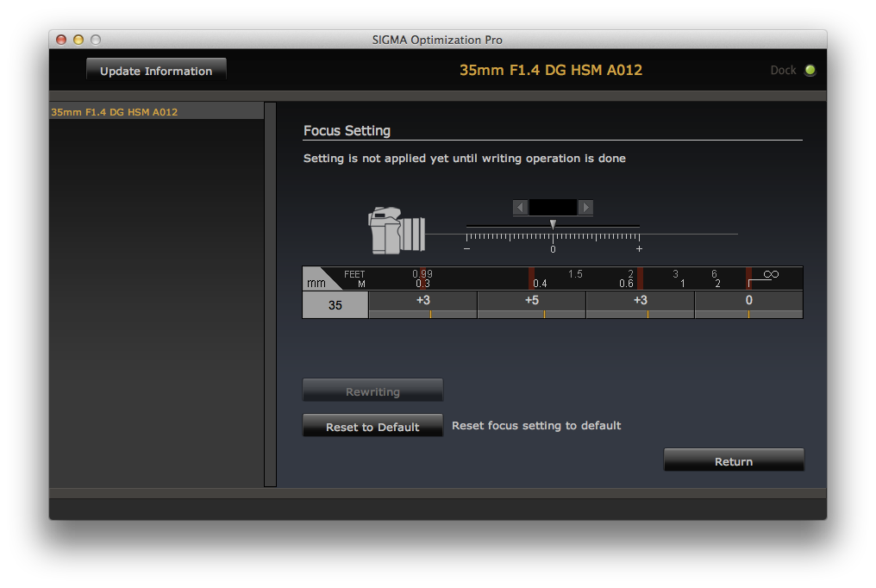Screen dimensions: 876x588
Task: Click the Reset to Default button
Action: (x=372, y=426)
